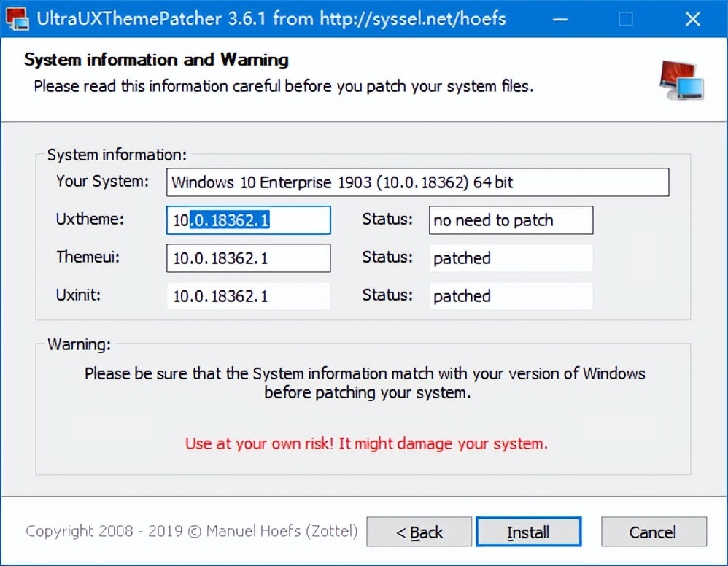
Task: Close the UltraUXThemePatcher window
Action: coord(693,19)
